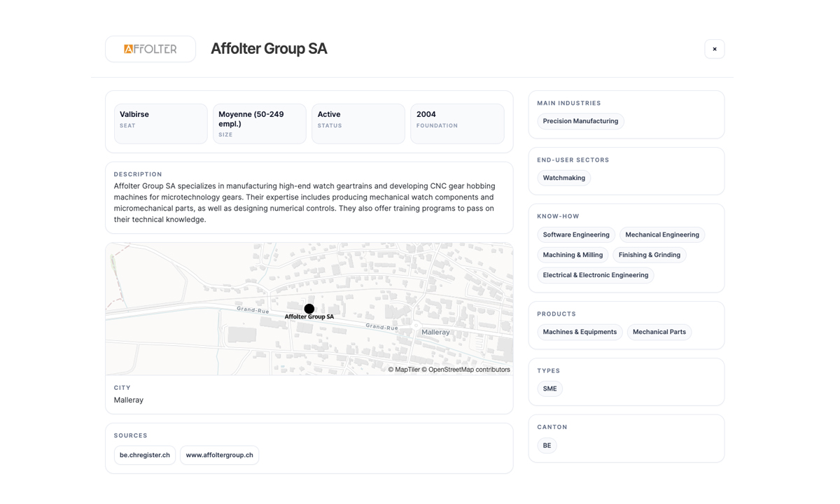Click the Malleray label on the map
840x504 pixels.
point(435,332)
